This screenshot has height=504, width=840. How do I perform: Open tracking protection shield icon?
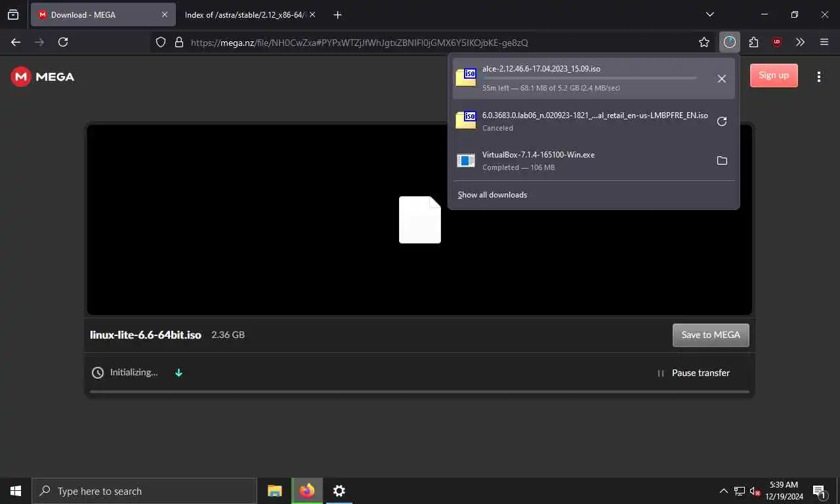pos(161,42)
